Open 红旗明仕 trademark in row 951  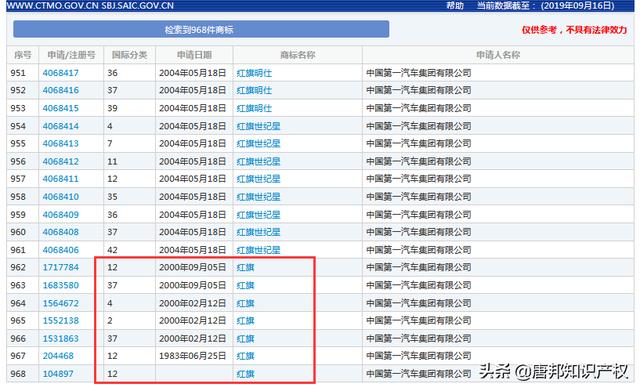click(x=254, y=73)
